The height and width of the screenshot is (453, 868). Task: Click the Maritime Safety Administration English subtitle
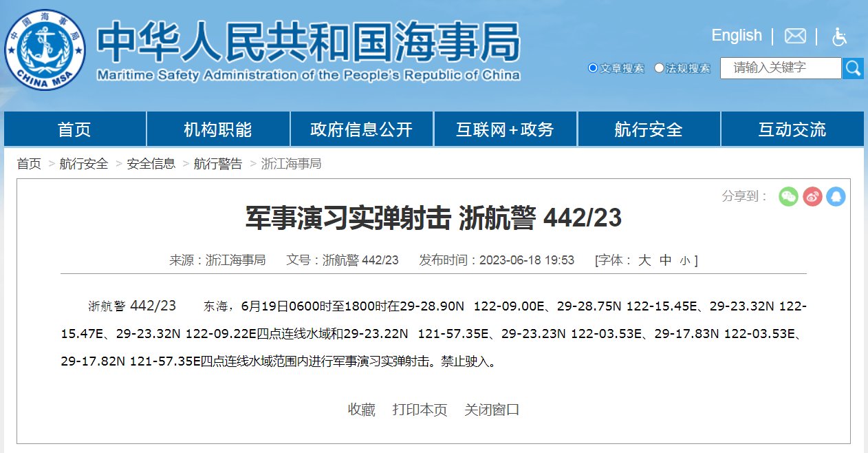click(x=308, y=75)
